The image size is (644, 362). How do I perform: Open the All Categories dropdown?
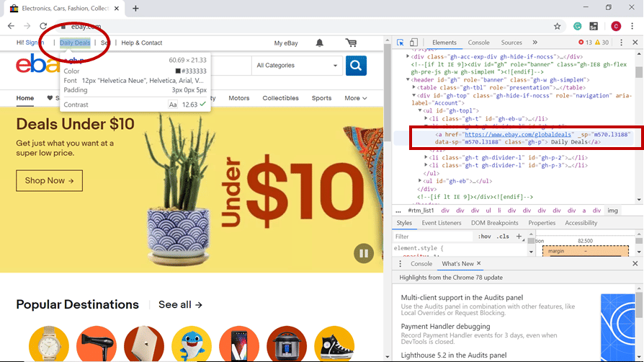pos(296,66)
